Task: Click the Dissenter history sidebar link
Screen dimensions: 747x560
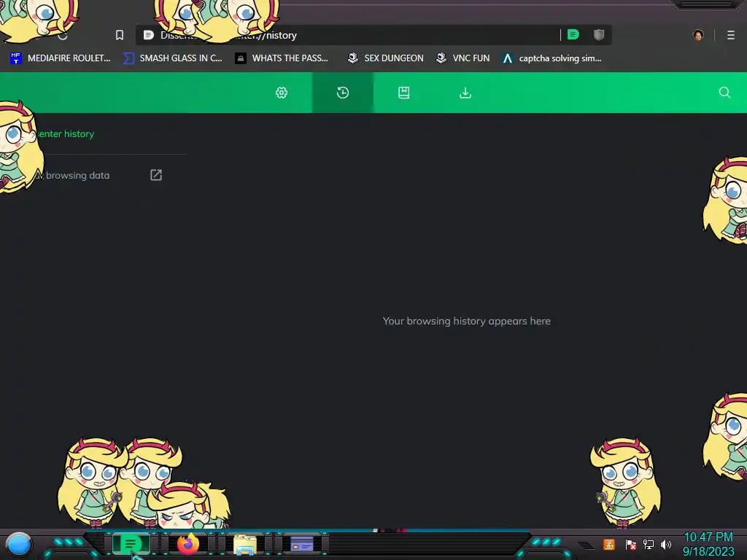Action: coord(66,134)
